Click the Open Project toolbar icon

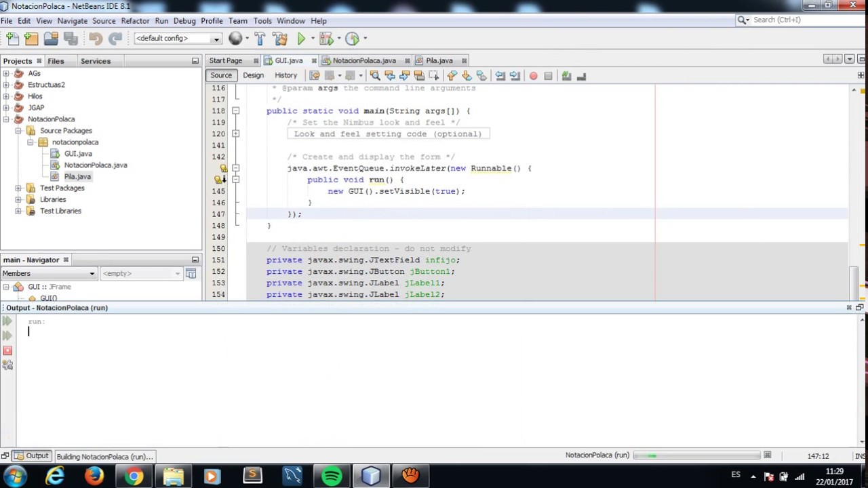[50, 39]
